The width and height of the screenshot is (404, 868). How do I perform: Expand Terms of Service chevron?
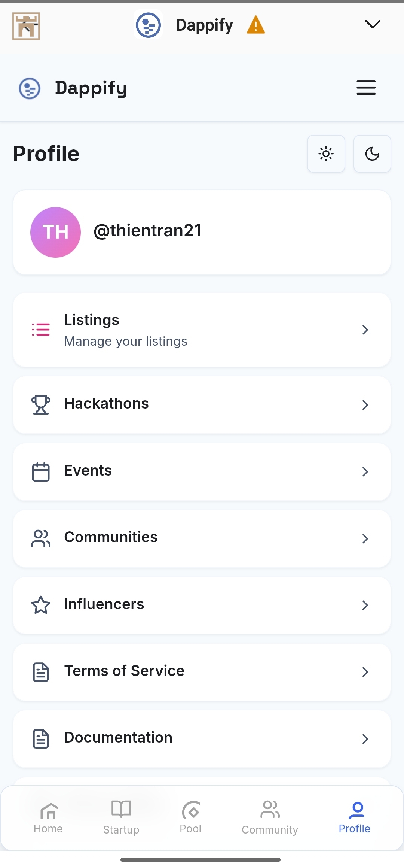coord(365,672)
